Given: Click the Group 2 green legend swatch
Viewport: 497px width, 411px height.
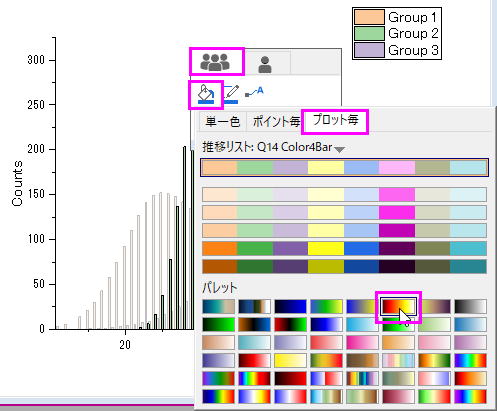Looking at the screenshot, I should pyautogui.click(x=369, y=33).
